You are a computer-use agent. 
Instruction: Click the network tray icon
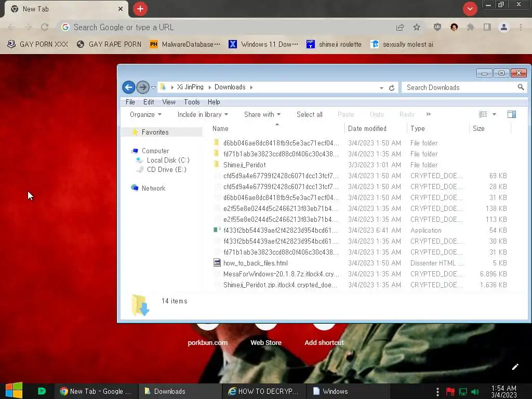coord(463,392)
